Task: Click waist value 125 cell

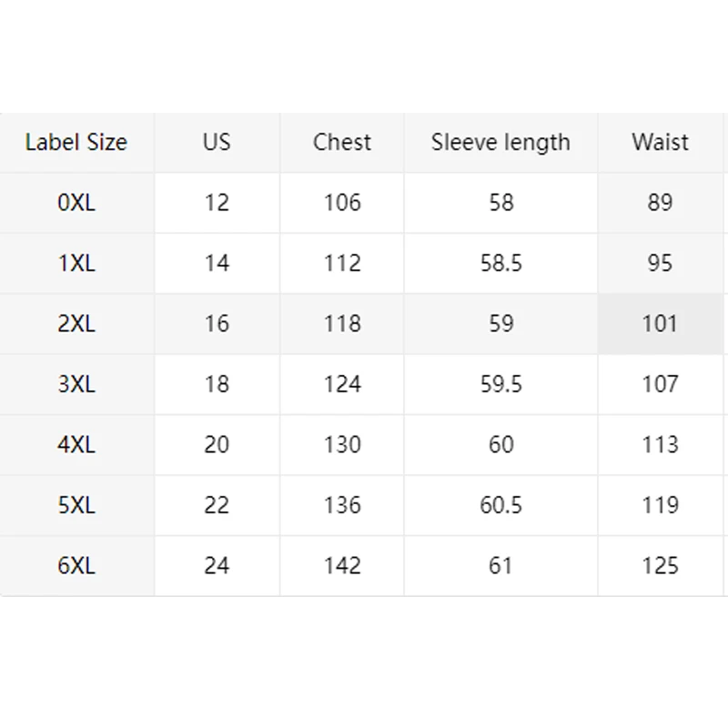Action: [660, 565]
